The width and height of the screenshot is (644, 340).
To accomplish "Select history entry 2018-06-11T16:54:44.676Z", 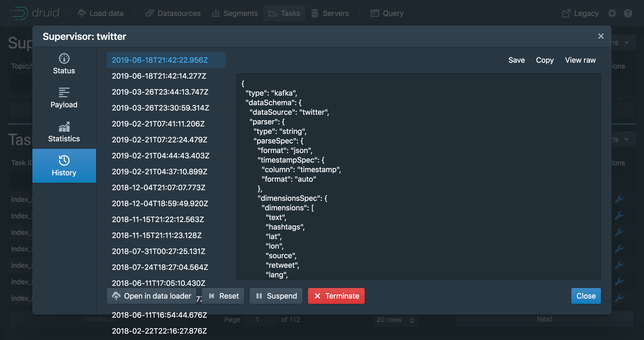I will [166, 315].
